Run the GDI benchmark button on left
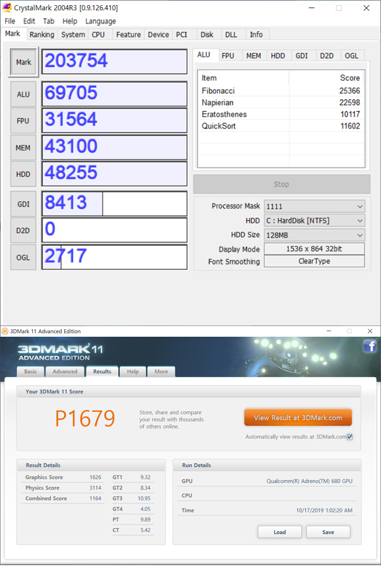Image resolution: width=381 pixels, height=588 pixels. tap(23, 204)
